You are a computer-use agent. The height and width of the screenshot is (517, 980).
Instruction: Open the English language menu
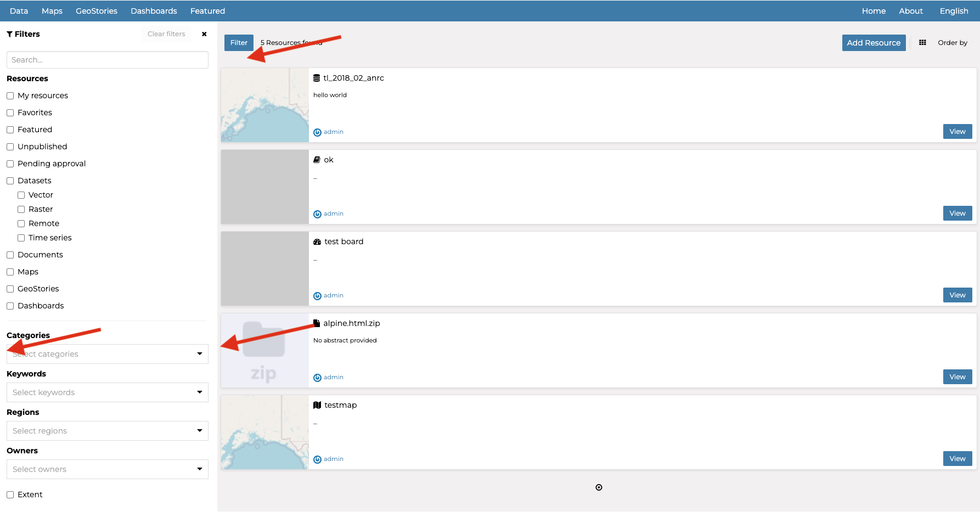point(954,11)
